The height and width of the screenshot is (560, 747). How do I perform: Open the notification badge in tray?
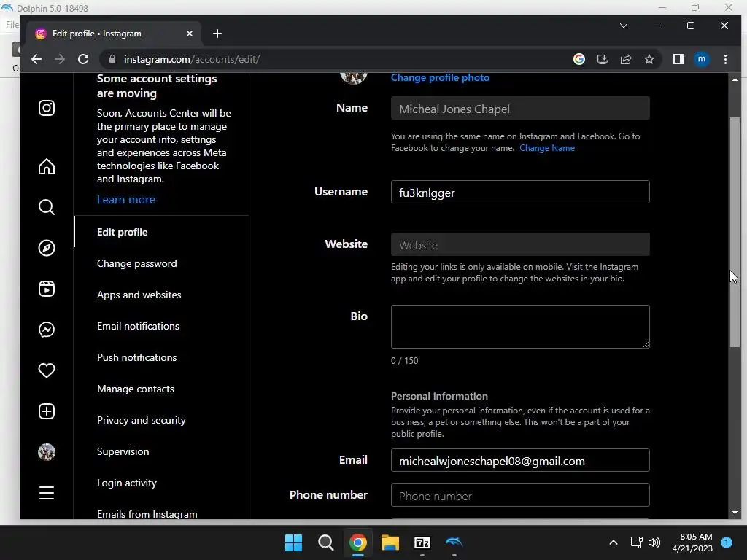point(727,542)
